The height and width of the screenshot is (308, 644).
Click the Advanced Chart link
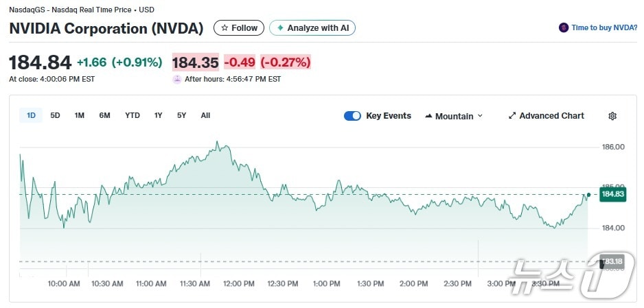click(x=551, y=116)
